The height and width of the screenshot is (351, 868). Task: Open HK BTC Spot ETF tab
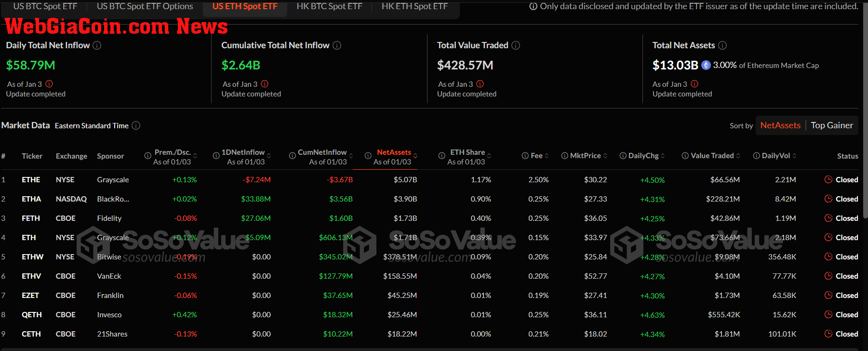(x=330, y=6)
